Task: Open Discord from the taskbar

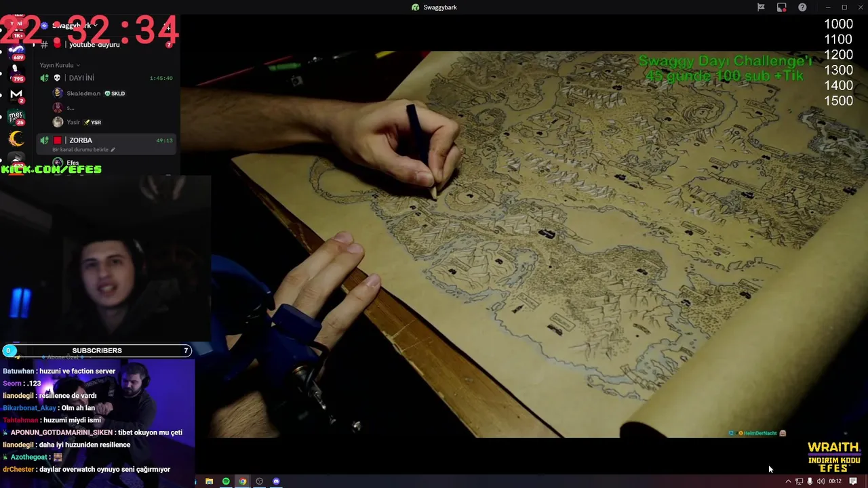Action: point(276,481)
